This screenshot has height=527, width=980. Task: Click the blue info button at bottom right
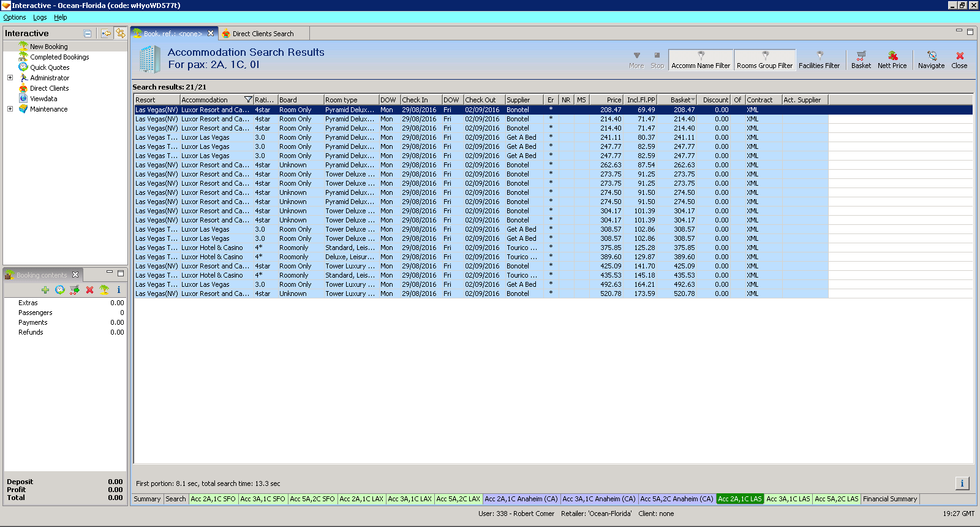coord(962,483)
